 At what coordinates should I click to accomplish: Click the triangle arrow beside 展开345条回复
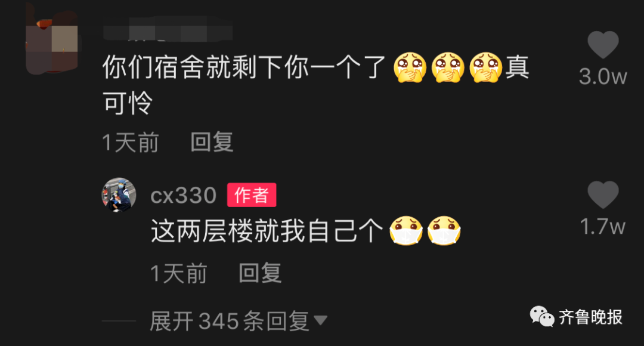(320, 320)
